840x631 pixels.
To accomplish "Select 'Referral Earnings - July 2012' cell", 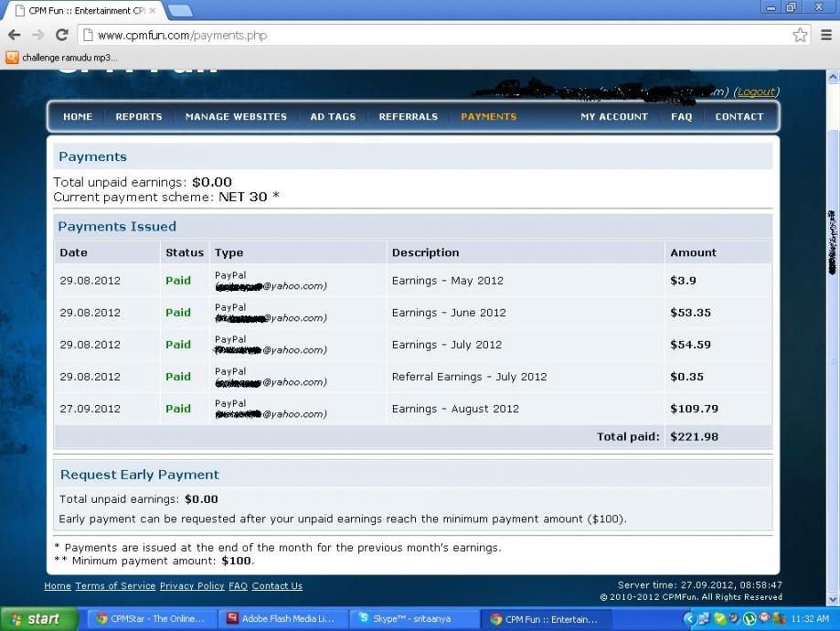I will click(x=469, y=377).
